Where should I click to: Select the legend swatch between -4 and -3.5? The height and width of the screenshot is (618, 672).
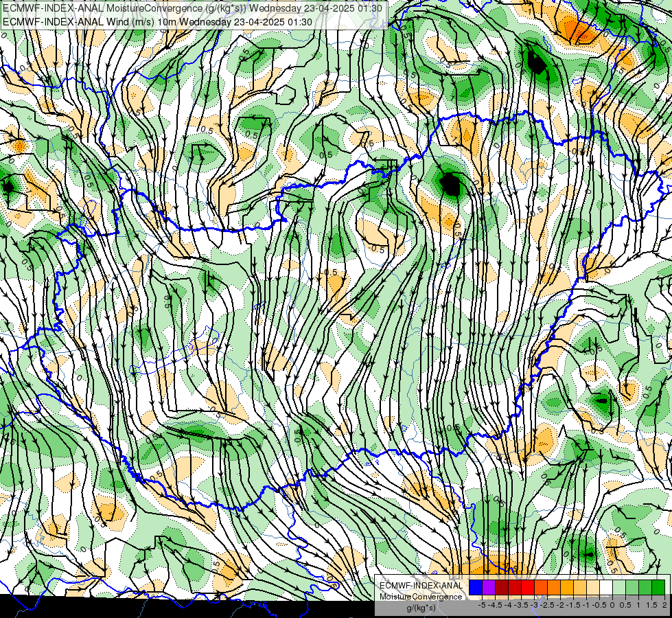click(x=515, y=587)
